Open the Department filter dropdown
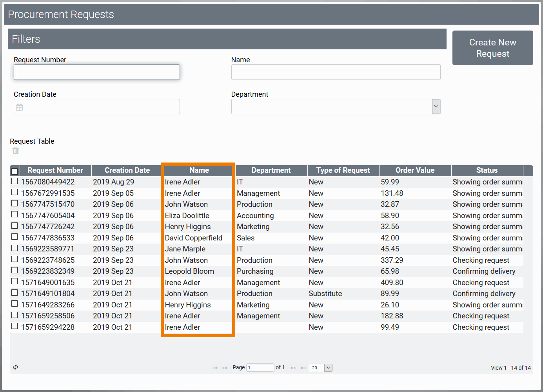The image size is (543, 392). pyautogui.click(x=436, y=107)
